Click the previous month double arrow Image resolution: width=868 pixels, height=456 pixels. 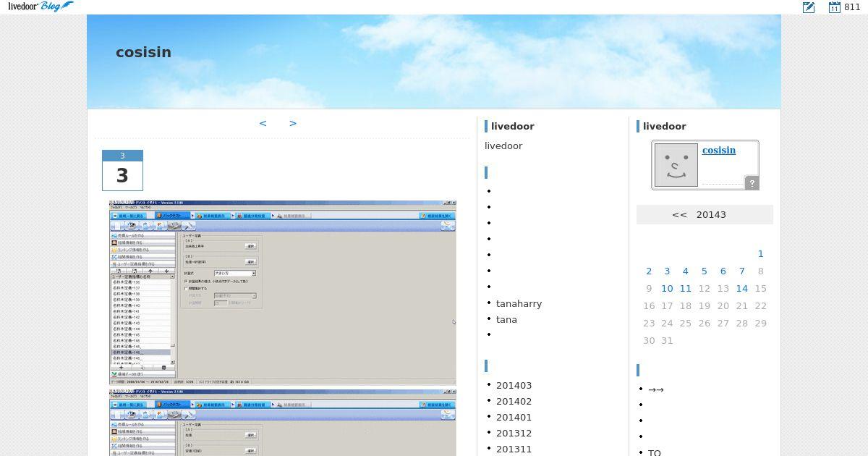[679, 214]
